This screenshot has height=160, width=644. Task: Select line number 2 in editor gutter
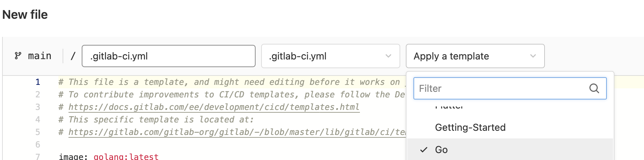click(38, 95)
